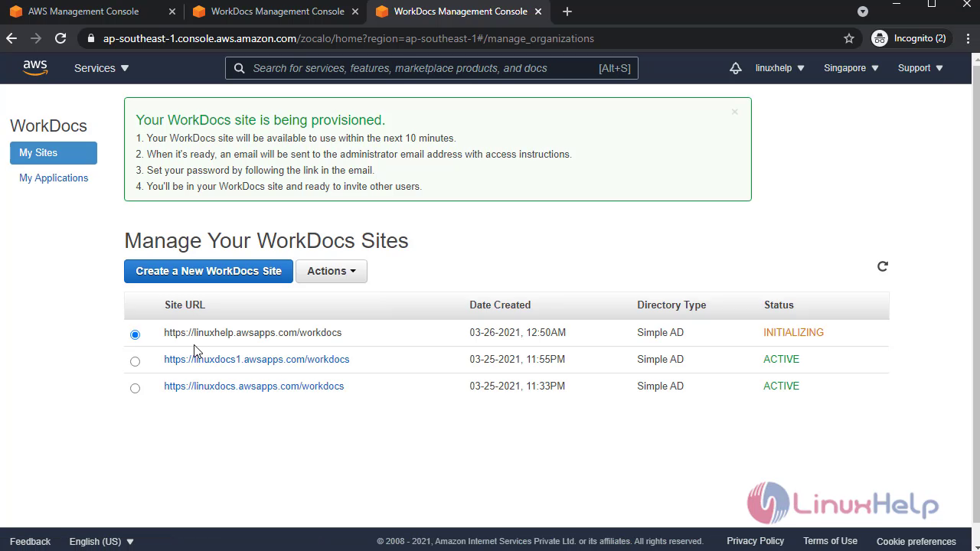
Task: Click the INITIALIZING status text
Action: (793, 332)
